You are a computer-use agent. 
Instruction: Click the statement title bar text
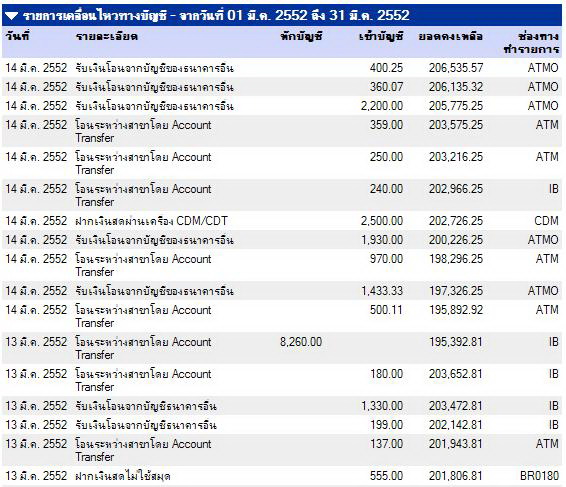216,16
